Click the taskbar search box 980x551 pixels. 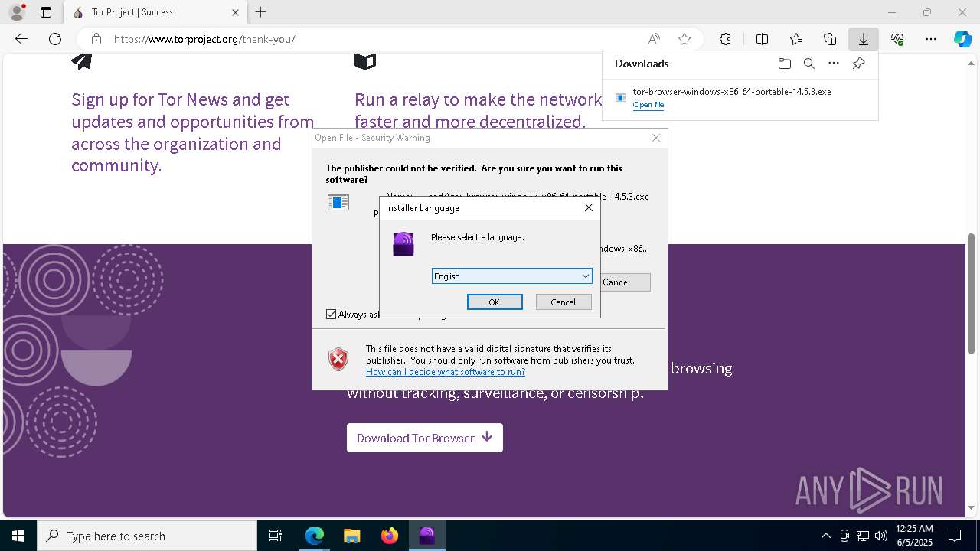tap(147, 536)
